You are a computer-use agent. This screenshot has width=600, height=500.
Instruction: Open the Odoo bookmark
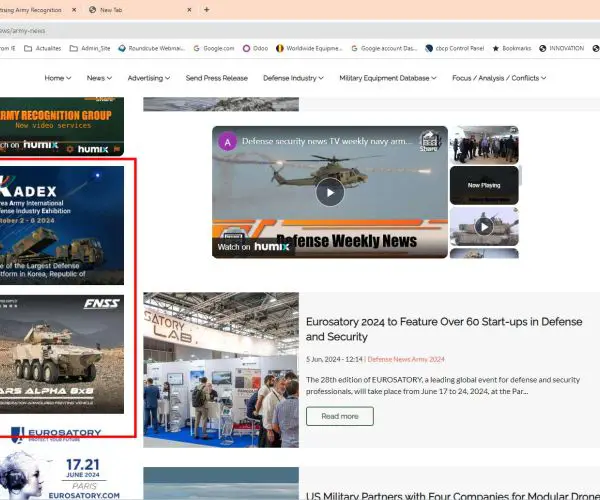(x=260, y=47)
